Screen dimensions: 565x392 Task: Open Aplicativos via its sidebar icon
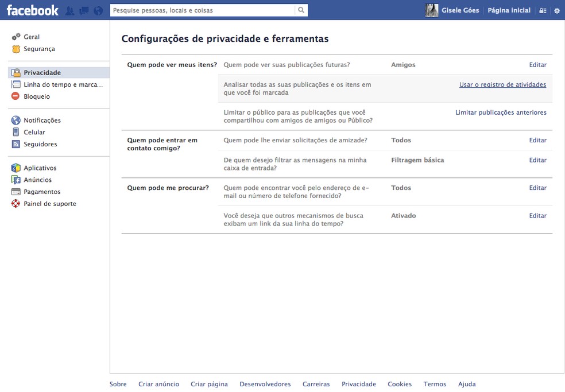coord(16,168)
